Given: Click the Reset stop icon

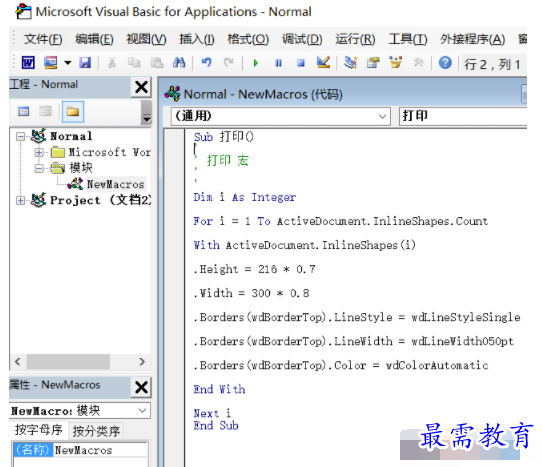Looking at the screenshot, I should (x=301, y=63).
